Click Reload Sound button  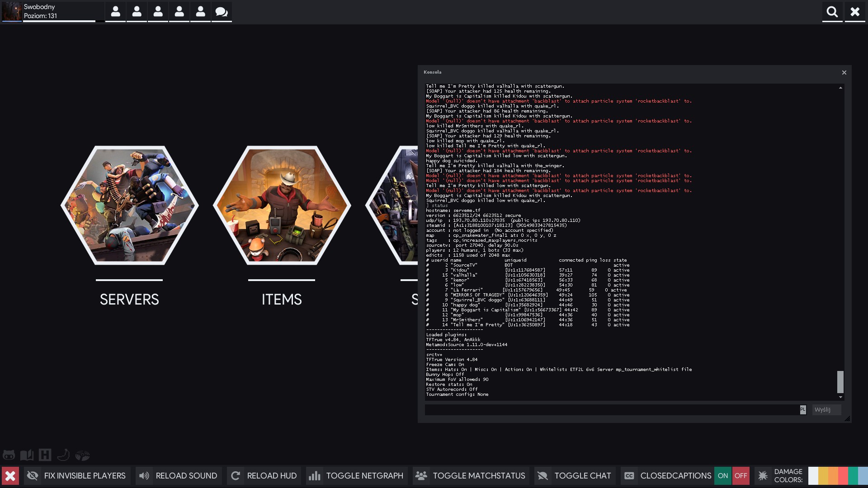[179, 476]
